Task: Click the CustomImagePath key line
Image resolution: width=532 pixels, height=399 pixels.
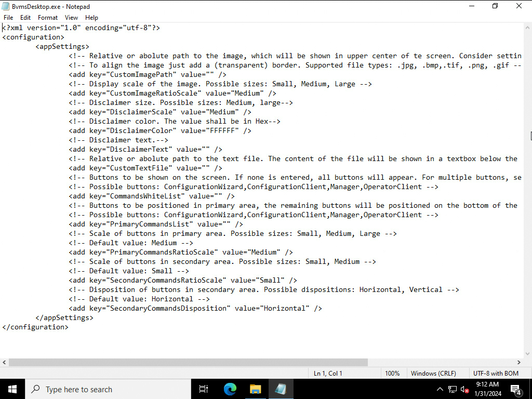Action: point(148,74)
